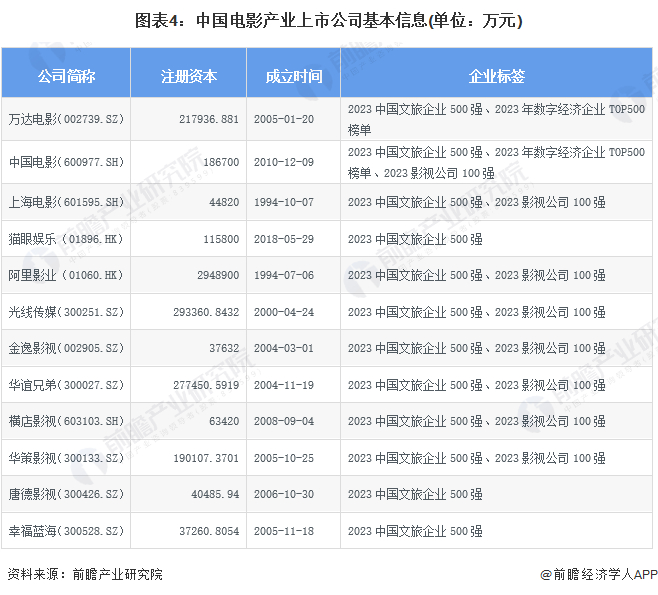Select registered capital value 190107.3701
658x595 pixels.
pos(206,458)
